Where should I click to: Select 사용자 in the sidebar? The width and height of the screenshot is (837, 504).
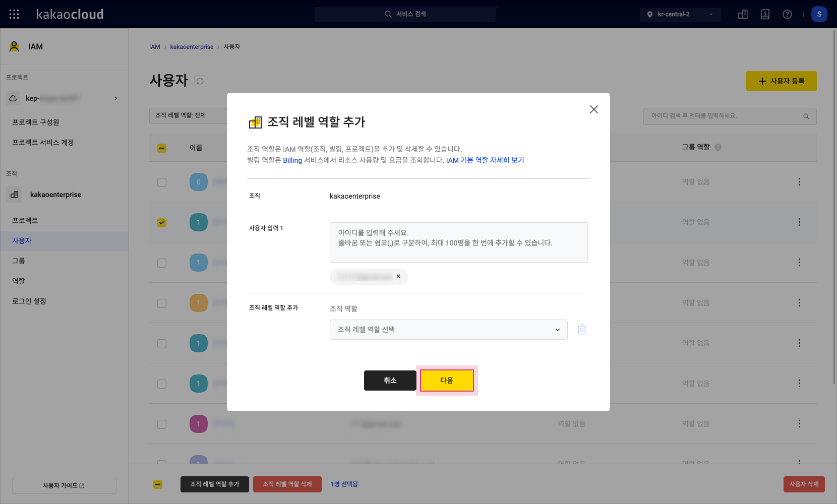(x=22, y=240)
